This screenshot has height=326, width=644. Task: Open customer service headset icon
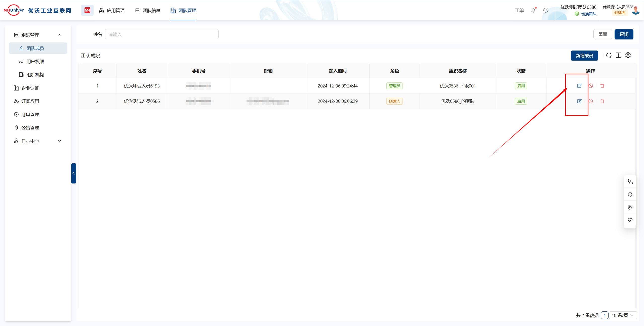(x=630, y=195)
